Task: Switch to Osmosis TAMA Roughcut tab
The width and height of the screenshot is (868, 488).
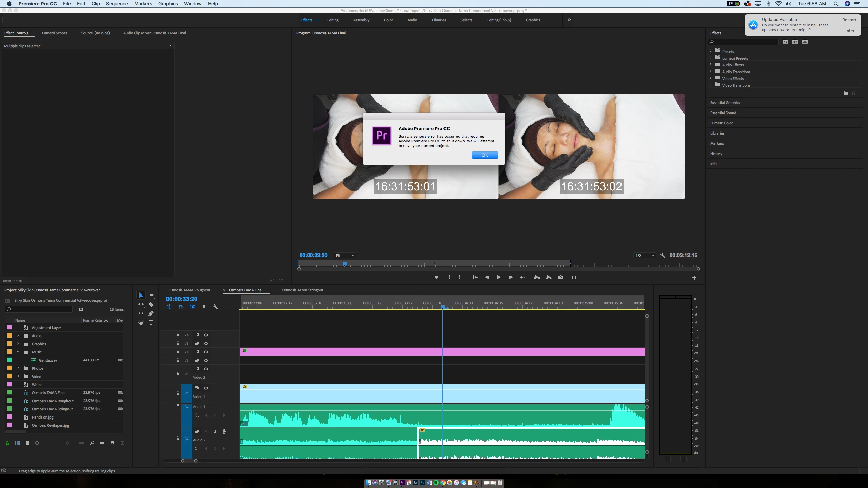Action: coord(189,290)
